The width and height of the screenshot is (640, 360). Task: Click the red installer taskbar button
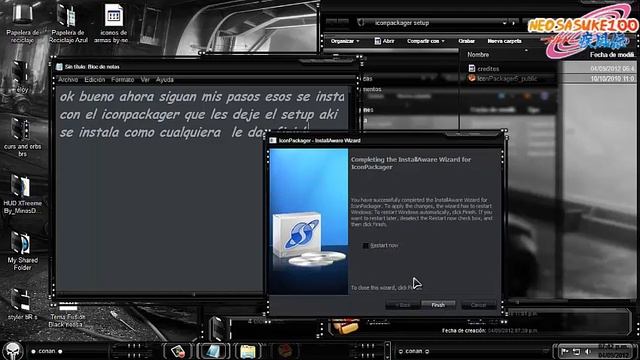(x=285, y=351)
